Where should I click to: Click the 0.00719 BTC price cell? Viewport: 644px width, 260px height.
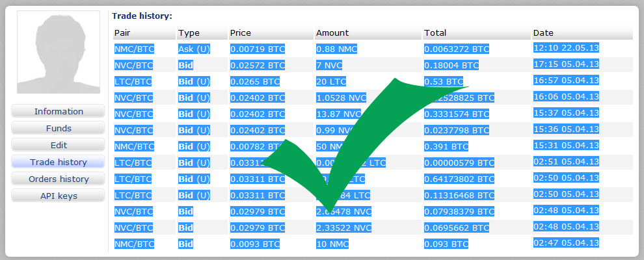click(258, 49)
